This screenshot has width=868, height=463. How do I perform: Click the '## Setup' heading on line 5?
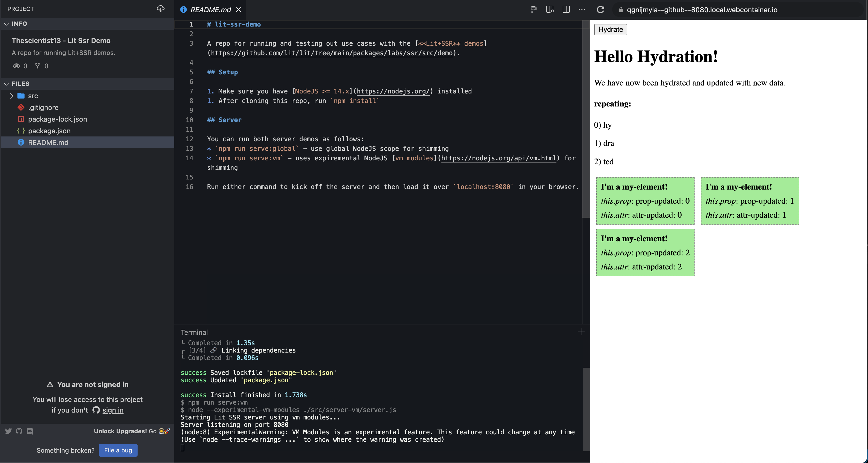(222, 72)
